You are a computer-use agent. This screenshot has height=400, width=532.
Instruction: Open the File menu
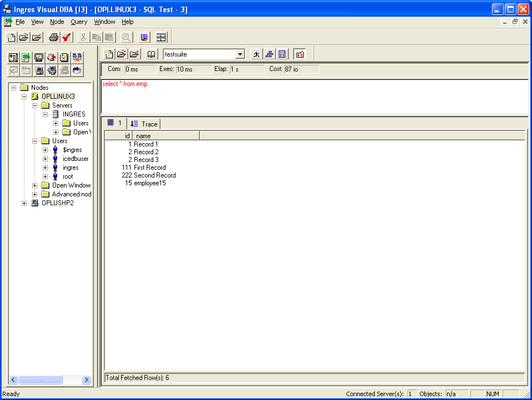coord(20,22)
